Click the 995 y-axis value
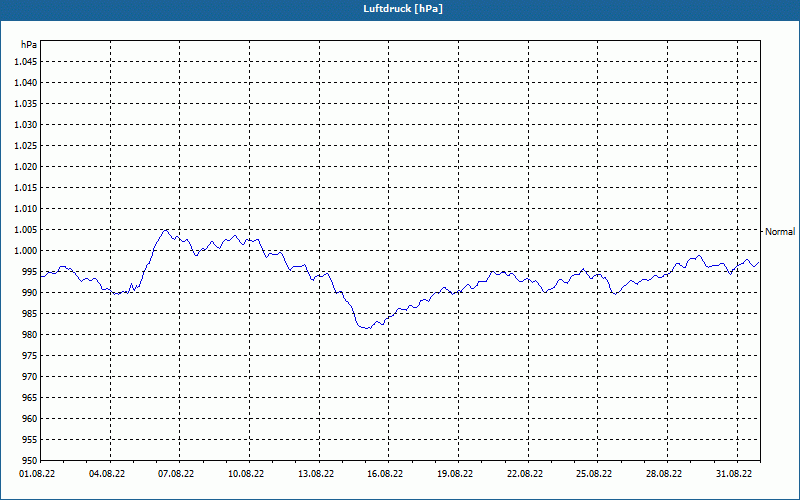This screenshot has height=500, width=800. point(30,271)
